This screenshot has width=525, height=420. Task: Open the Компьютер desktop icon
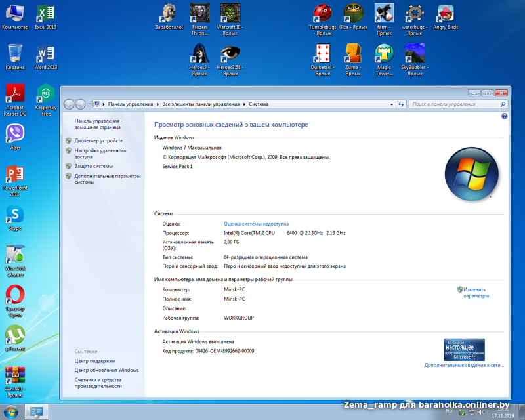click(x=15, y=17)
